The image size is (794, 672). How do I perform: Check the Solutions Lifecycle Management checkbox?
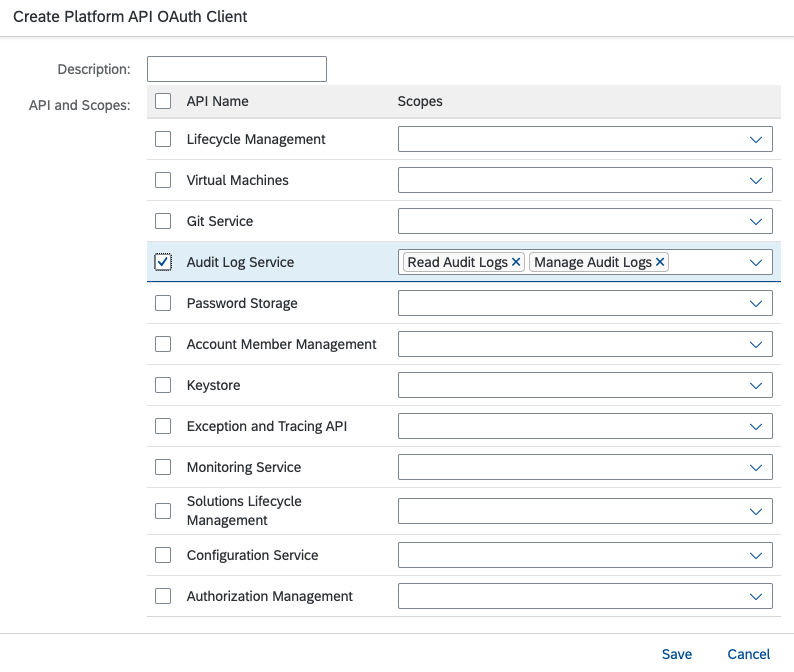click(163, 511)
